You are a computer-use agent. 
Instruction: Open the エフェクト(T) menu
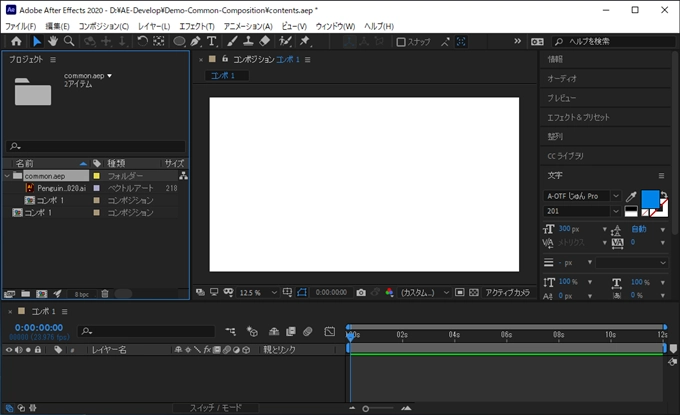coord(197,26)
